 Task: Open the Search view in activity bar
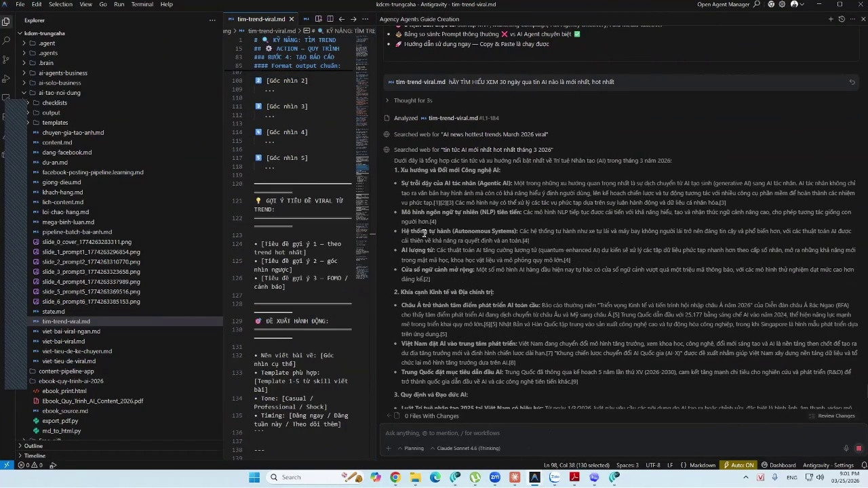click(x=6, y=41)
